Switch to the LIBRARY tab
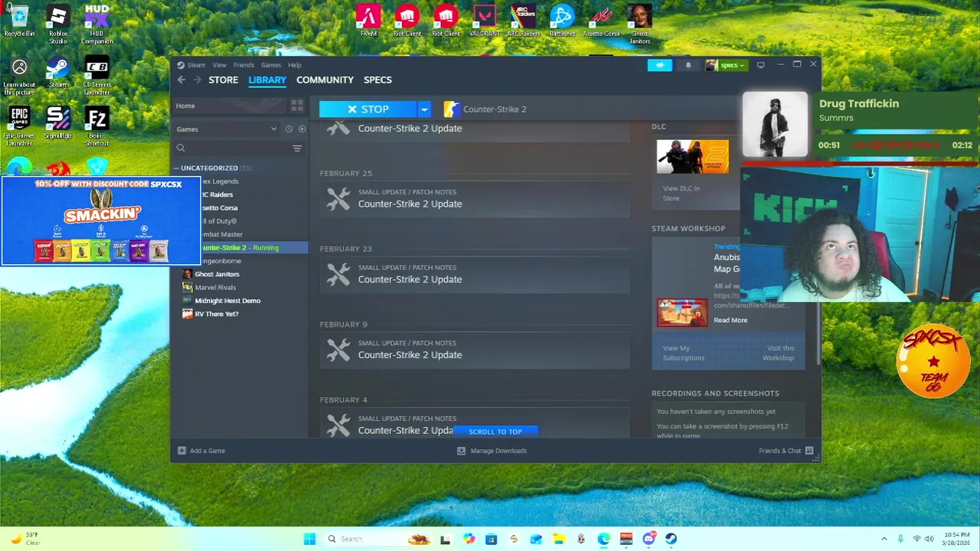This screenshot has width=980, height=551. [x=267, y=80]
